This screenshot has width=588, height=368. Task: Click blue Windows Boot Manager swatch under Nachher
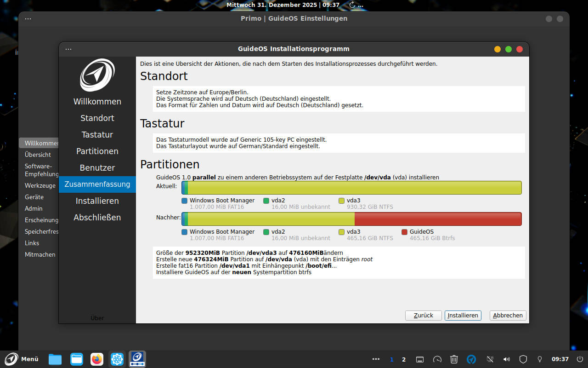(x=185, y=232)
